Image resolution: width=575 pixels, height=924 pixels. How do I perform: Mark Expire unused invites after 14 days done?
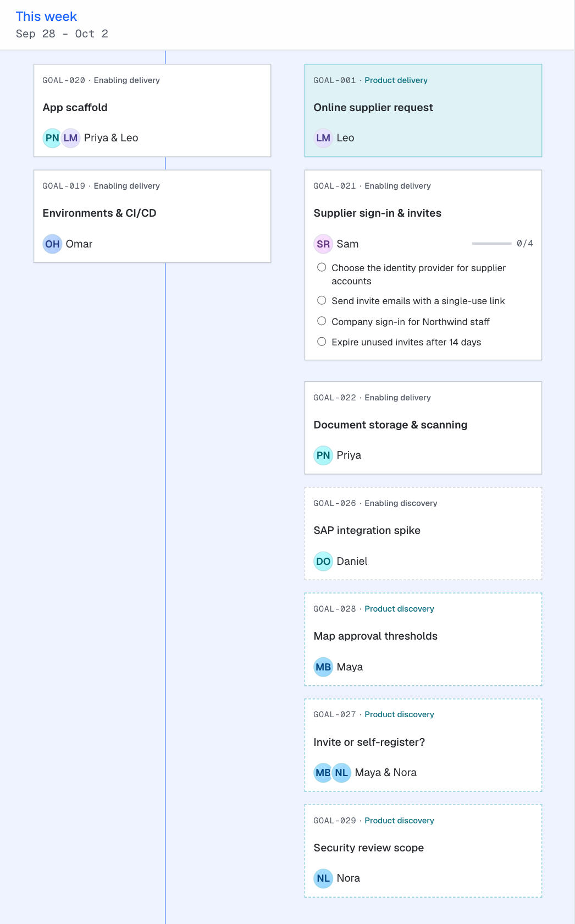322,342
